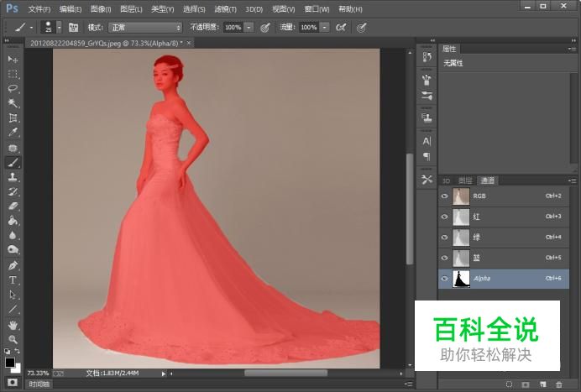
Task: Select the Clone Stamp tool
Action: click(x=13, y=177)
